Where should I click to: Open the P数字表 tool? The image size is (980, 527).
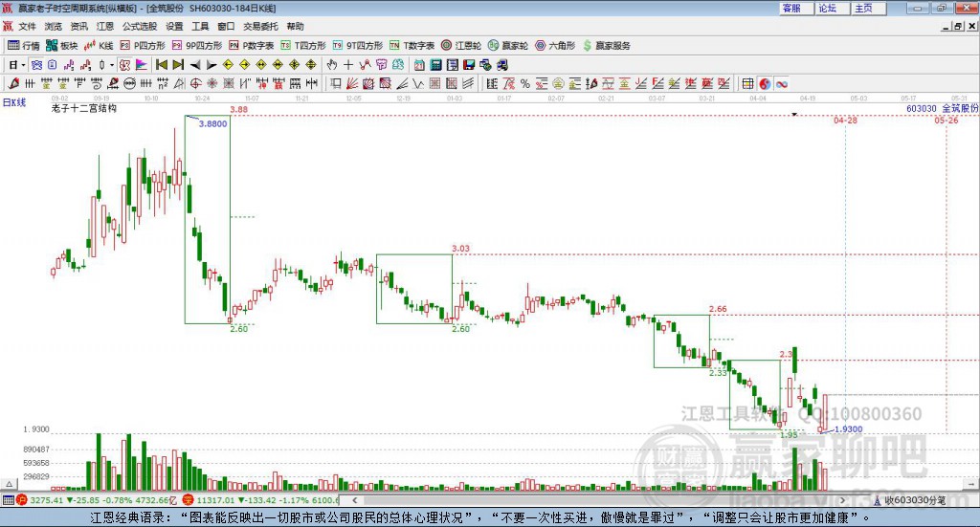tap(252, 46)
